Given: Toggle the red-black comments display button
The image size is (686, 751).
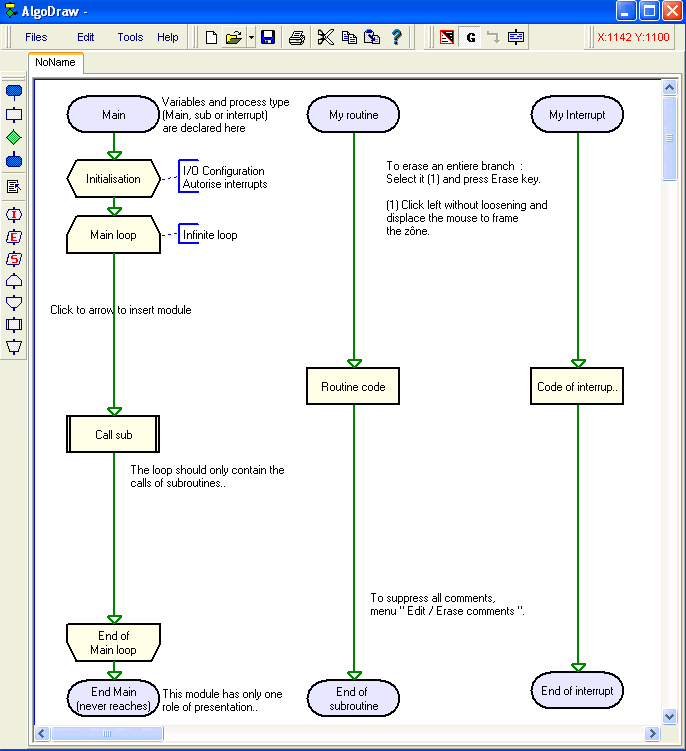Looking at the screenshot, I should pos(447,38).
